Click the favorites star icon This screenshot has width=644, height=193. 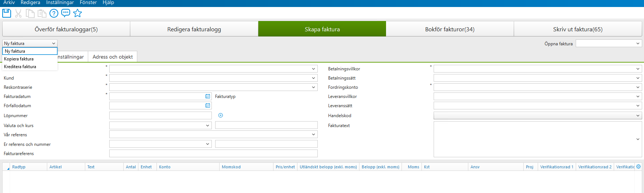tap(78, 13)
